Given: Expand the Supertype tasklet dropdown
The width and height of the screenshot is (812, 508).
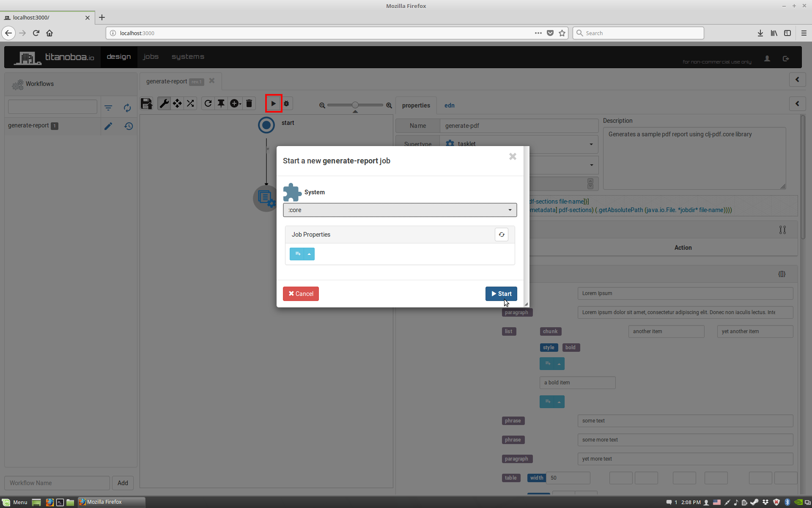Looking at the screenshot, I should 591,144.
